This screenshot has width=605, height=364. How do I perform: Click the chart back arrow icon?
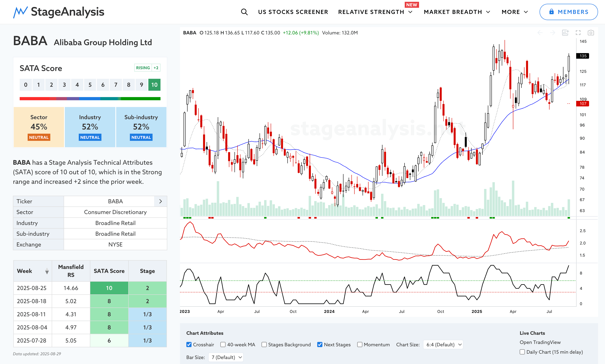click(x=540, y=33)
